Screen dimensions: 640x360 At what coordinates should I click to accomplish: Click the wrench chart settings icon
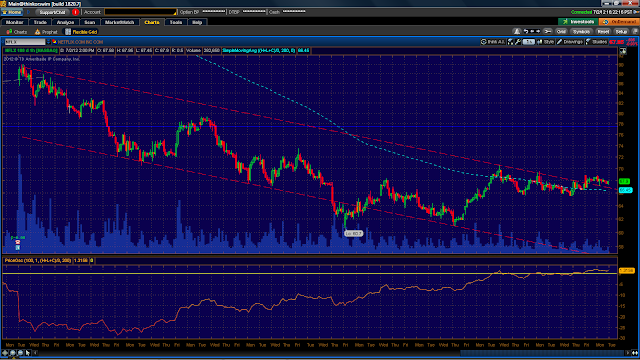click(518, 42)
